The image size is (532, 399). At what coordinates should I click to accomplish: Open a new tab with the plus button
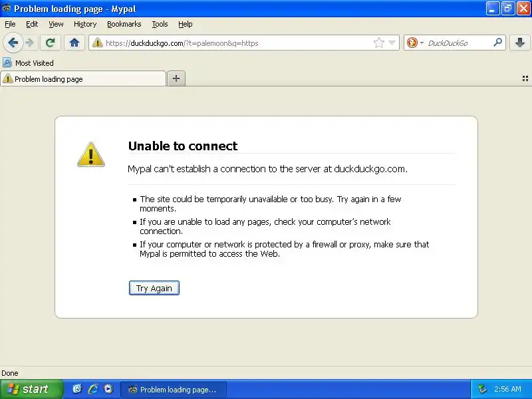176,78
